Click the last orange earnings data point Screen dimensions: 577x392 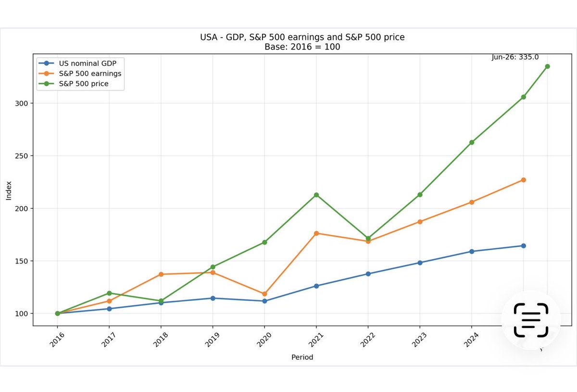(x=523, y=180)
